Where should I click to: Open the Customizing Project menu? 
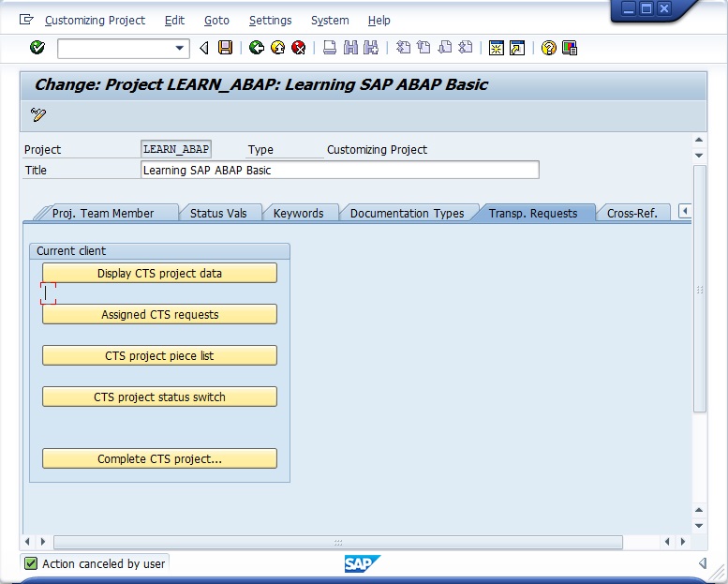95,21
